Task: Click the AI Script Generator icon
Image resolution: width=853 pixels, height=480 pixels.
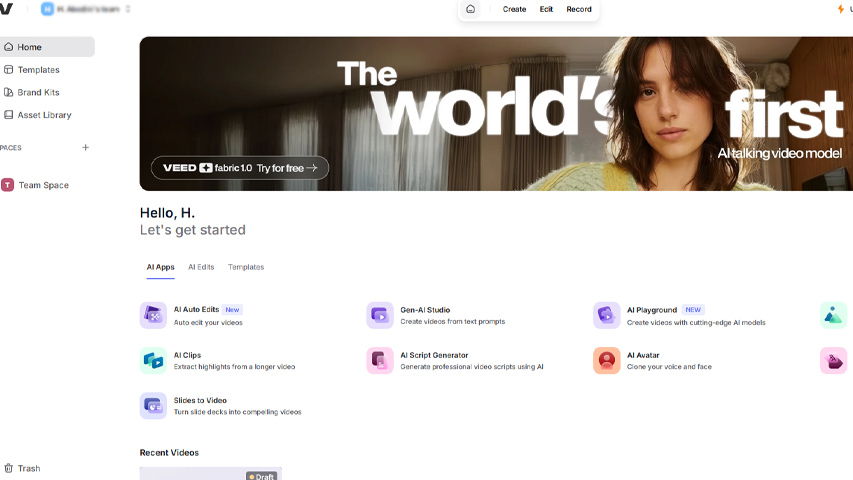Action: pyautogui.click(x=380, y=360)
